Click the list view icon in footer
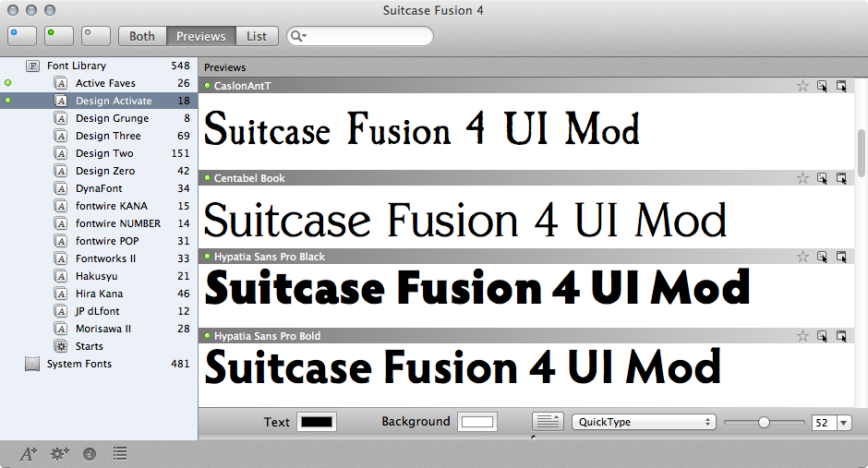The width and height of the screenshot is (868, 468). 120,453
